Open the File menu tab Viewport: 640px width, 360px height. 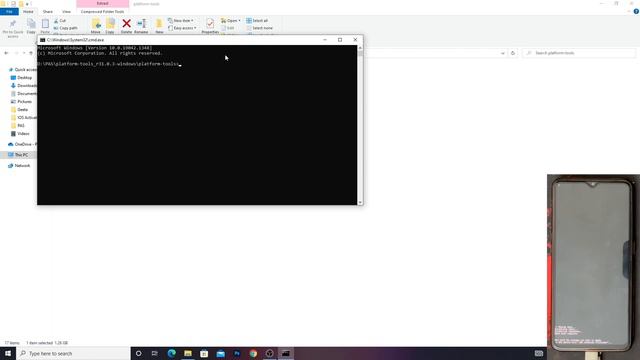(x=9, y=11)
